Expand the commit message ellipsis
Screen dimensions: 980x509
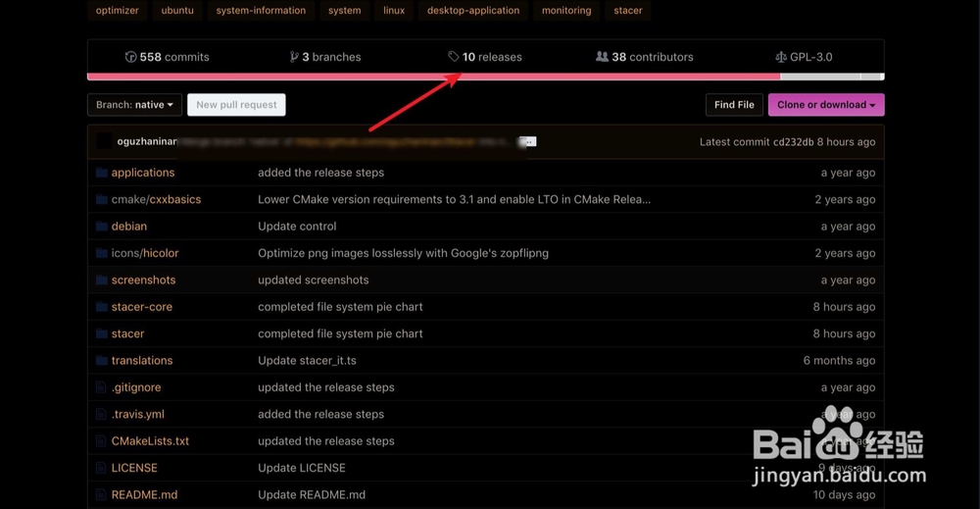point(528,142)
